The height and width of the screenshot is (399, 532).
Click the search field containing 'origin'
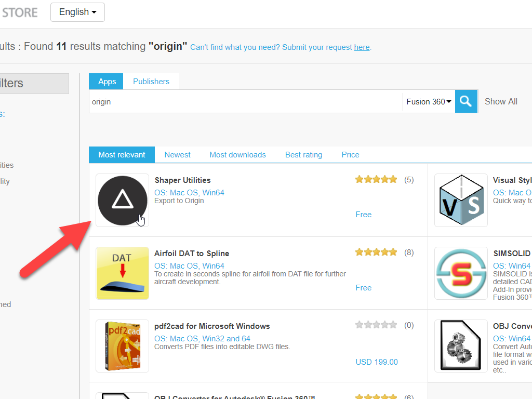246,101
